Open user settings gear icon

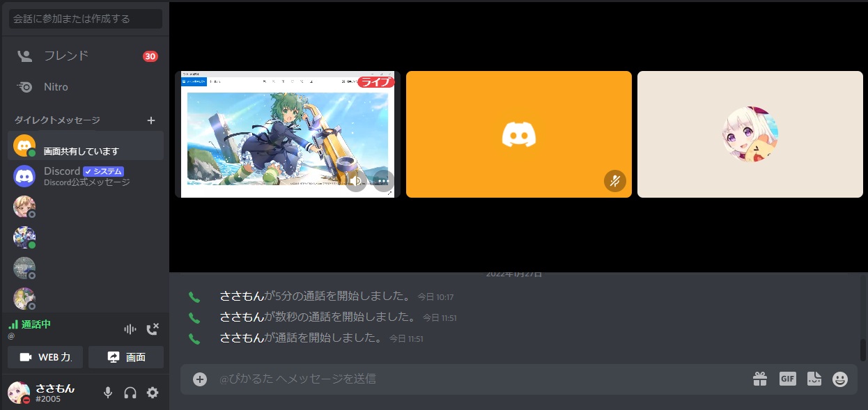tap(153, 393)
